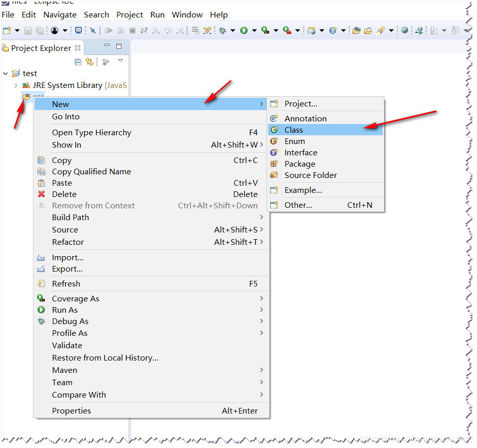Open dropdown beside Next Annotation icon
Image resolution: width=477 pixels, height=448 pixels.
click(x=444, y=30)
